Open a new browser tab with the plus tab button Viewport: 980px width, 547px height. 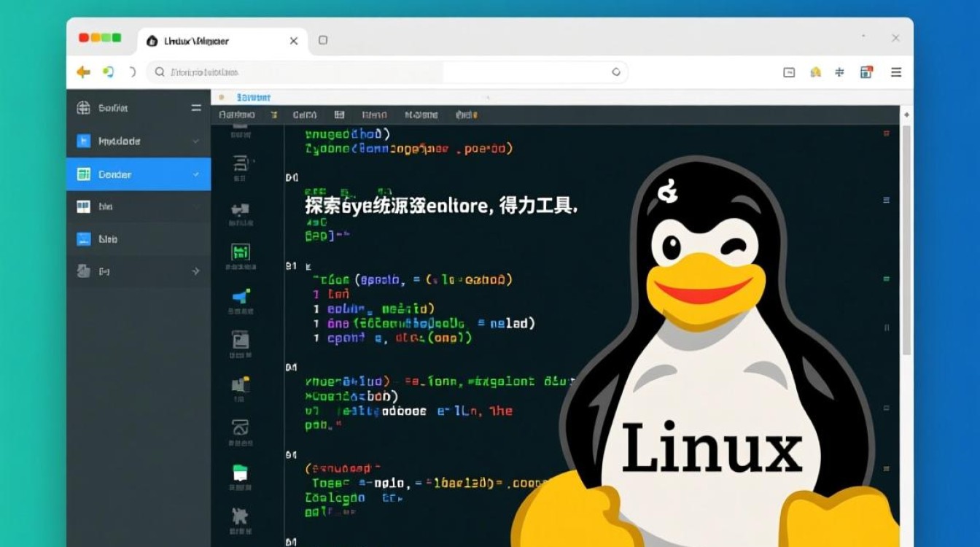pyautogui.click(x=322, y=41)
